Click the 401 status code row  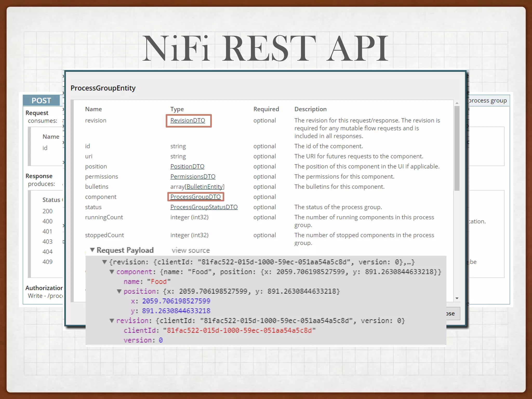[x=47, y=231]
